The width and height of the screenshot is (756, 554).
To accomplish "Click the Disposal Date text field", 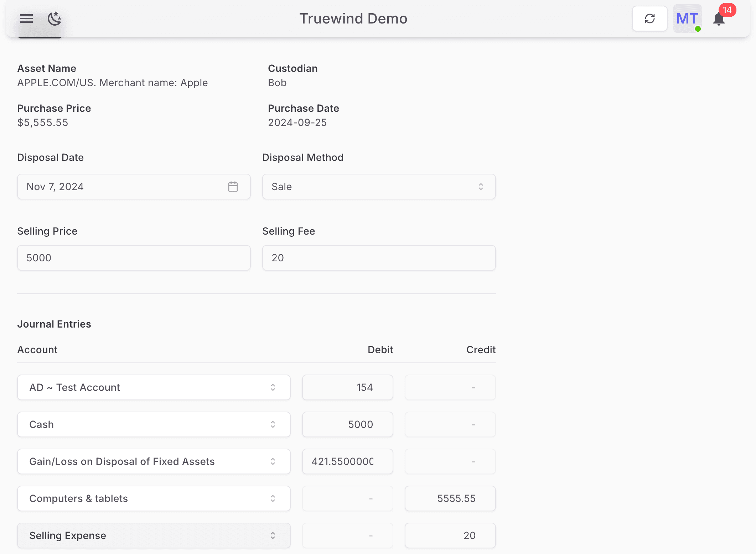I will 107,186.
